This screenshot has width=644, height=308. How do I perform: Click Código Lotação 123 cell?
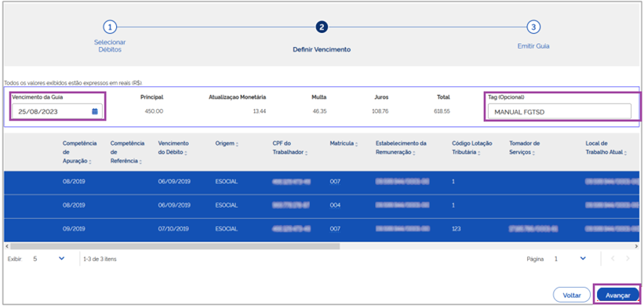pos(456,228)
